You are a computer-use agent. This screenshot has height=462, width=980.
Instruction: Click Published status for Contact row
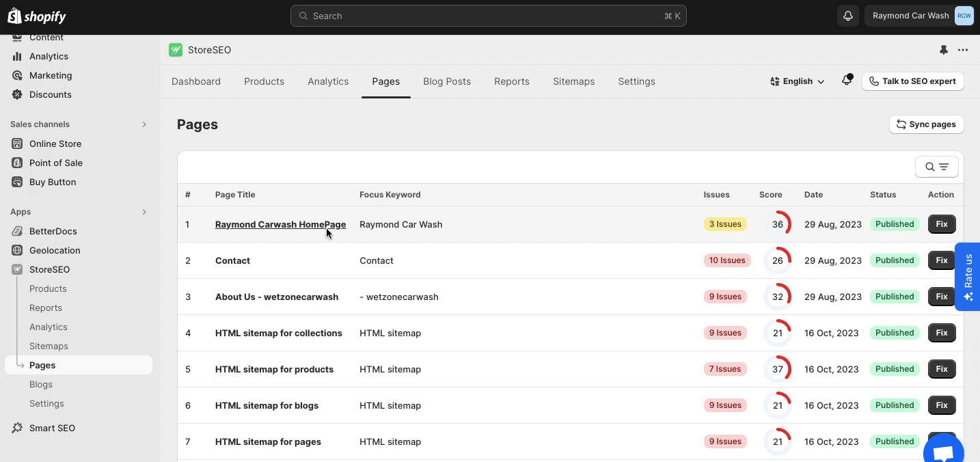click(x=895, y=260)
